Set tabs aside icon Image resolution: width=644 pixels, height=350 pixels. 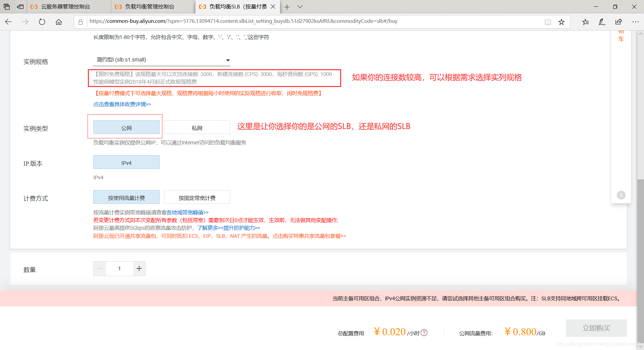pyautogui.click(x=20, y=6)
